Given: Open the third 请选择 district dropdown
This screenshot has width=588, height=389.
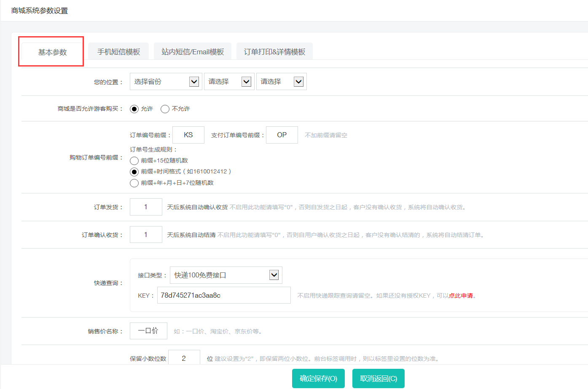Looking at the screenshot, I should coord(281,82).
